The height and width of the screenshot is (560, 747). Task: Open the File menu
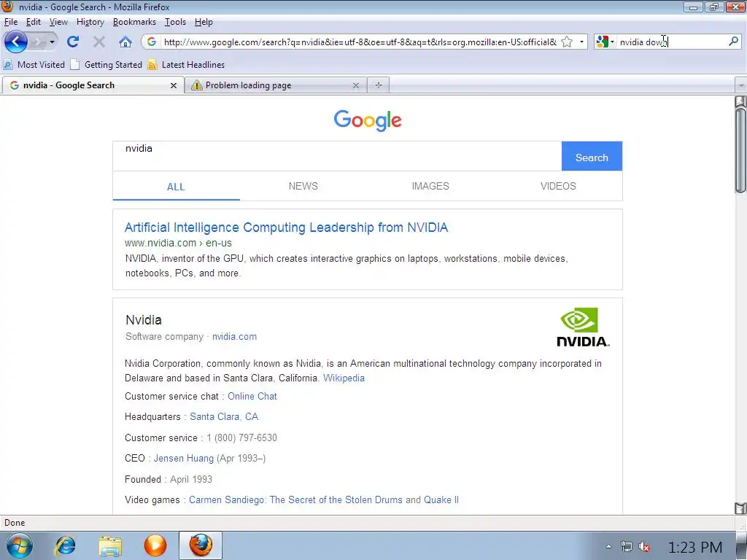[10, 22]
